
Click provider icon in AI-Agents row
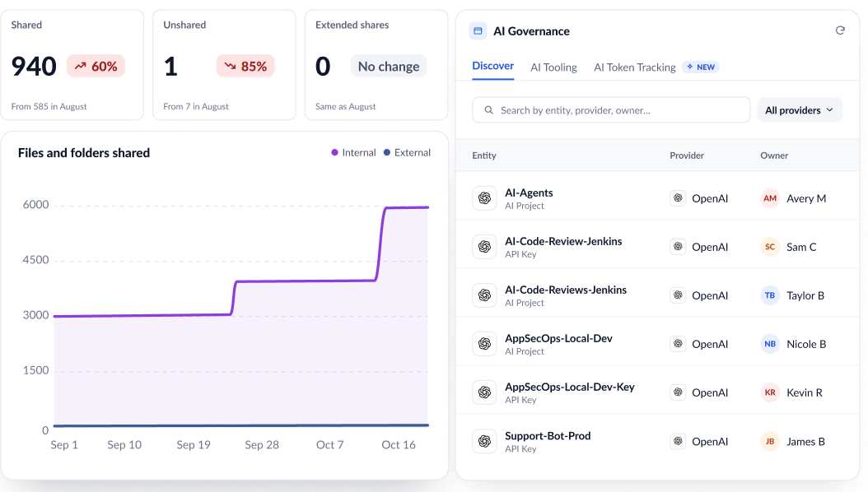[x=678, y=198]
